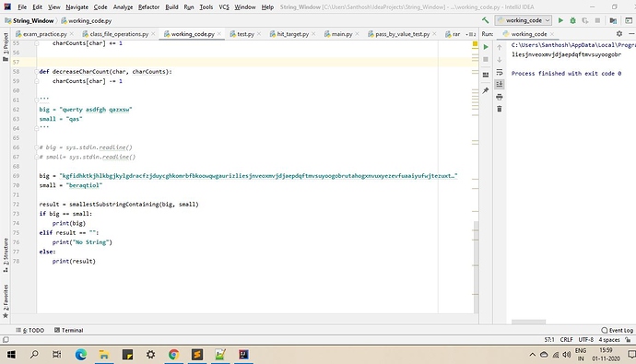Image resolution: width=636 pixels, height=364 pixels.
Task: Click the Stop button in the main toolbar
Action: (597, 20)
